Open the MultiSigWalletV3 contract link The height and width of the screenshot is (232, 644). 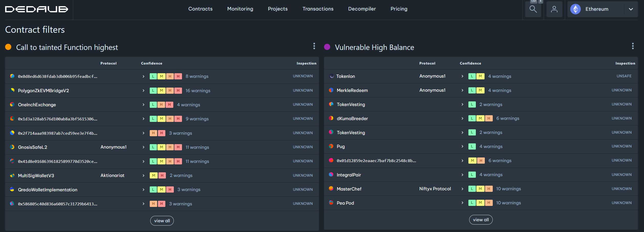36,176
